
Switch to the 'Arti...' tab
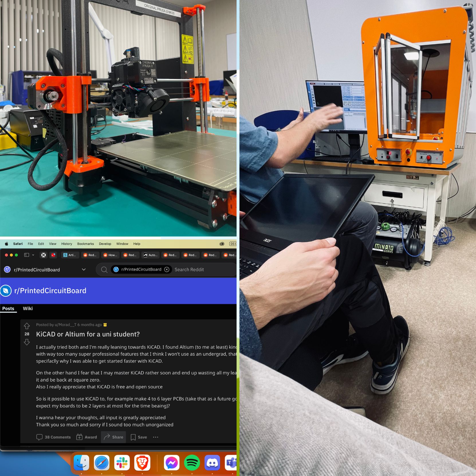[70, 255]
